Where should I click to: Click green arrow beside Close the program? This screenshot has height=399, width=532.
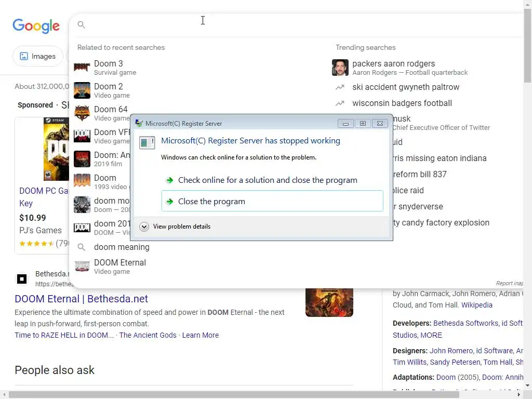point(170,202)
